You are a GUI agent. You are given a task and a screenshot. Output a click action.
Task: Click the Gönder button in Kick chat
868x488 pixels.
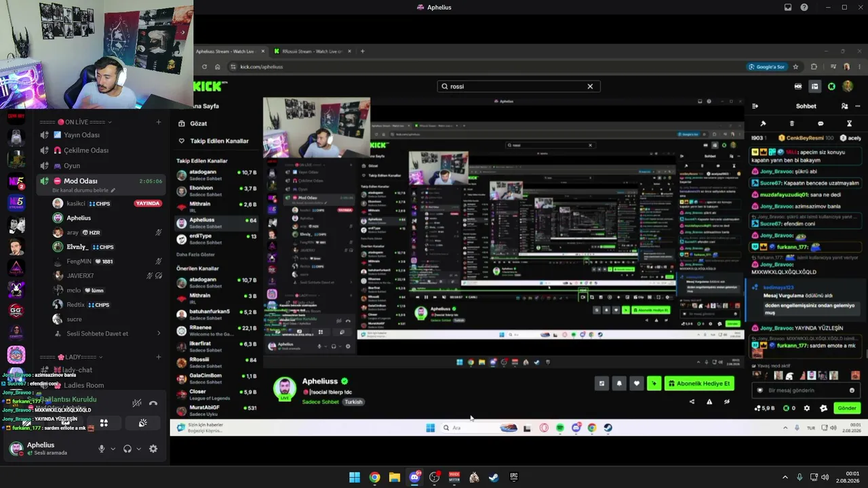[x=847, y=408]
